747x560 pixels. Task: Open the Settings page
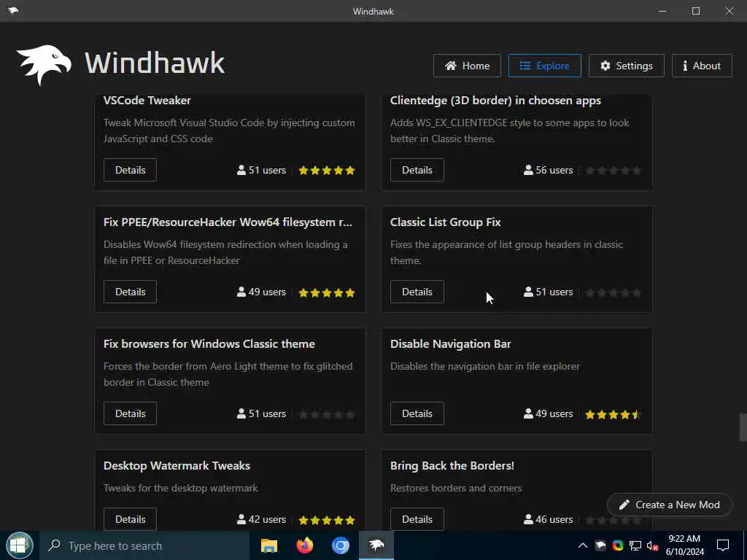[627, 66]
